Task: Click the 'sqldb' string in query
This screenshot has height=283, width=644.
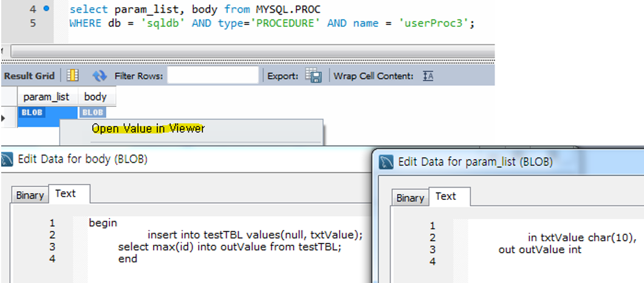Action: [x=163, y=24]
